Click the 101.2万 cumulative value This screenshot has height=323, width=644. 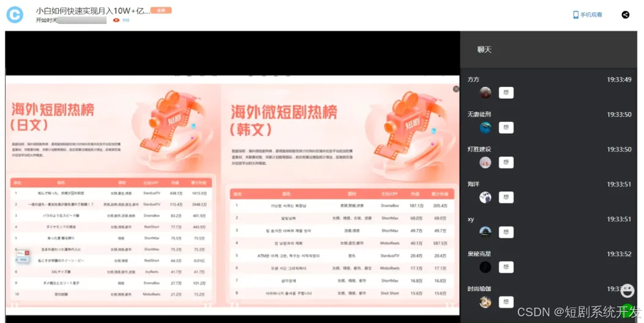click(199, 283)
